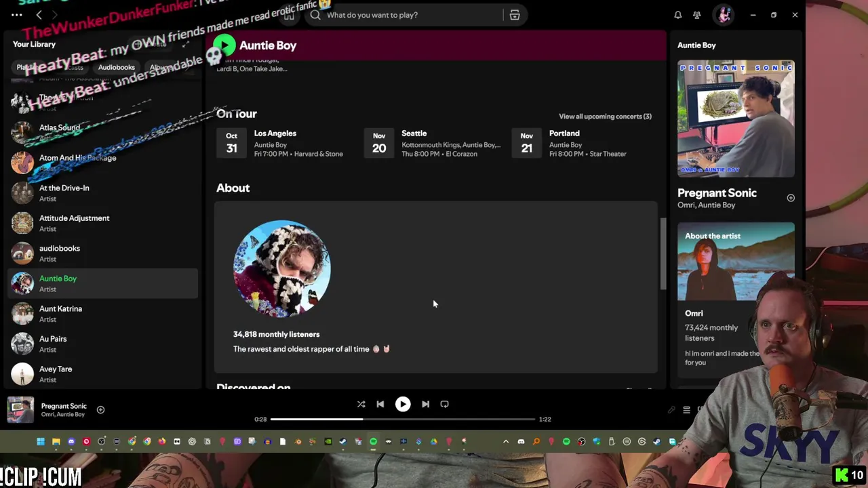Image resolution: width=868 pixels, height=488 pixels.
Task: Open the notifications bell icon
Action: coord(677,15)
